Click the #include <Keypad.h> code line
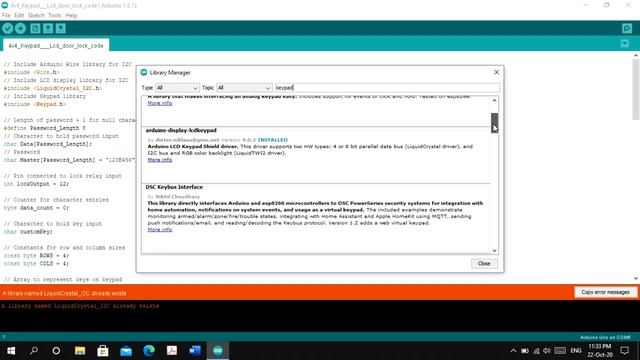The width and height of the screenshot is (640, 360). pyautogui.click(x=35, y=104)
